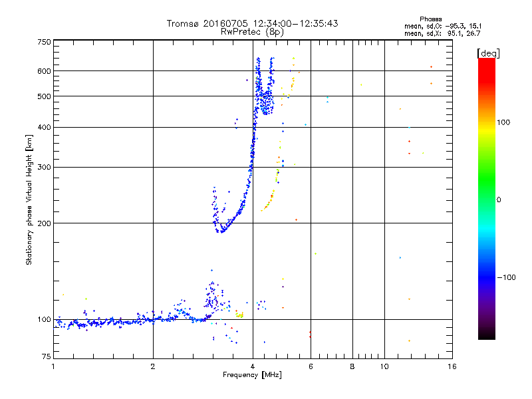Click the x-axis tick label '2'
This screenshot has height=399, width=532.
pyautogui.click(x=153, y=366)
